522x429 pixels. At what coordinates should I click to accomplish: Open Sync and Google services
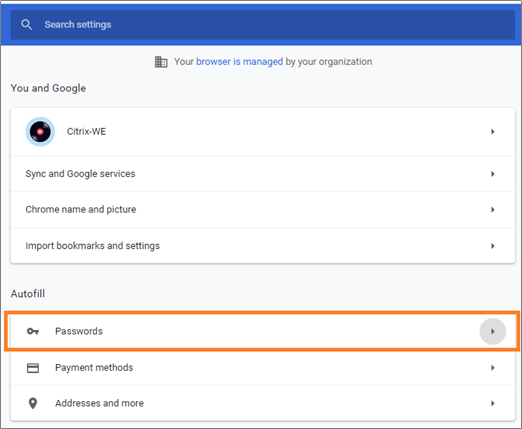[x=263, y=174]
